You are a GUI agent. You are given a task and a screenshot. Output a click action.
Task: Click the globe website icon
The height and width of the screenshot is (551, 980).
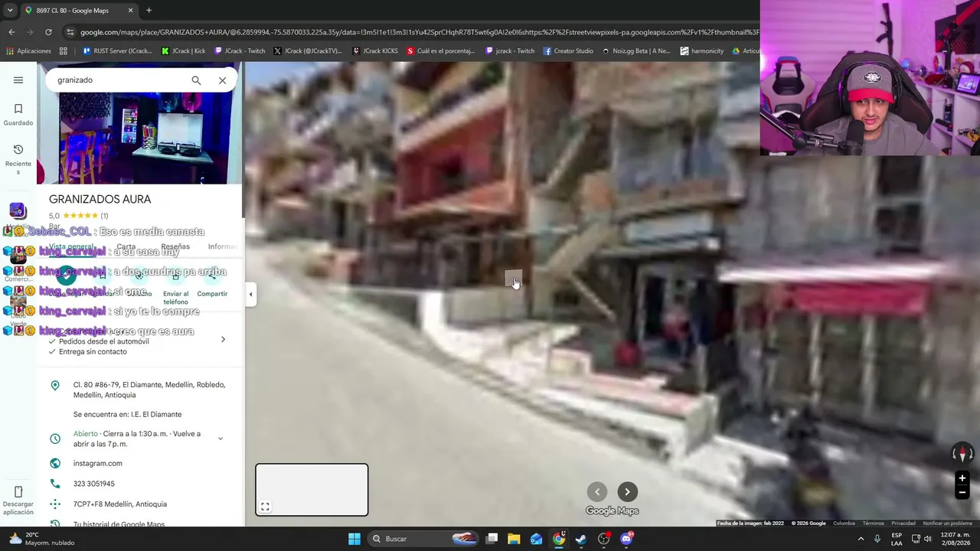[55, 463]
